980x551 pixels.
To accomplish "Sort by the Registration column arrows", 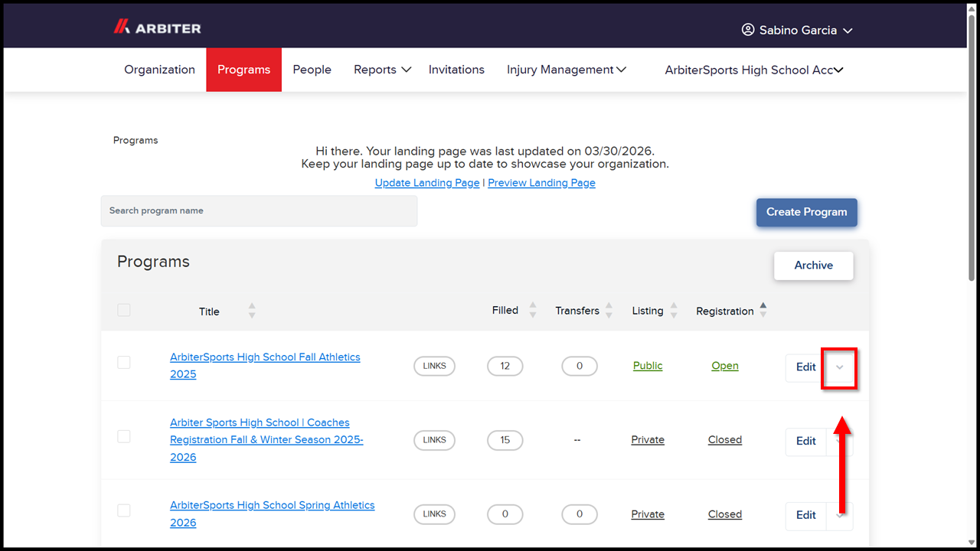I will 763,310.
